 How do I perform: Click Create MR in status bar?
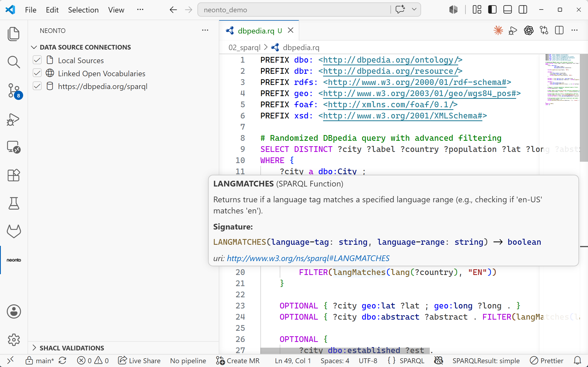[x=238, y=361]
